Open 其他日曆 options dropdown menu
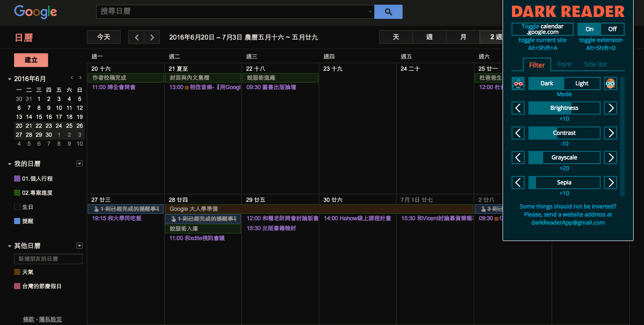644x325 pixels. 79,246
